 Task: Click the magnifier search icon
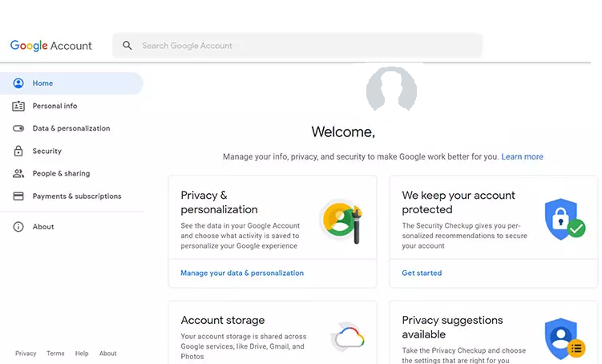click(x=127, y=46)
